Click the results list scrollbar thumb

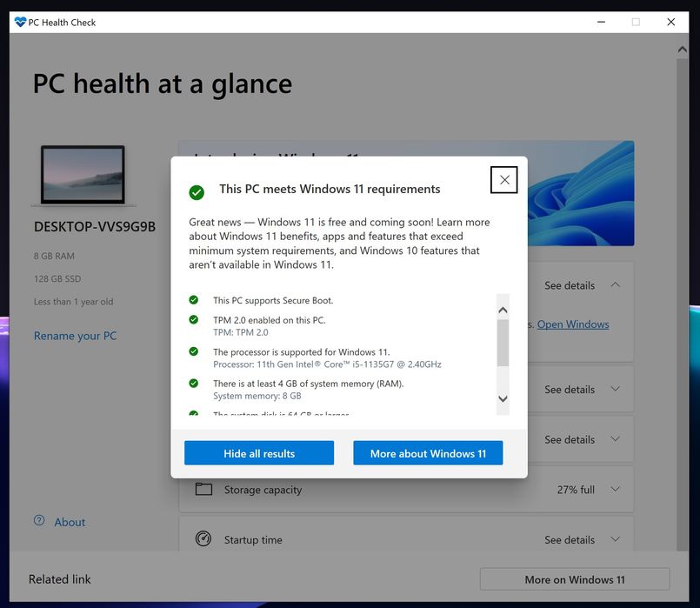(503, 343)
